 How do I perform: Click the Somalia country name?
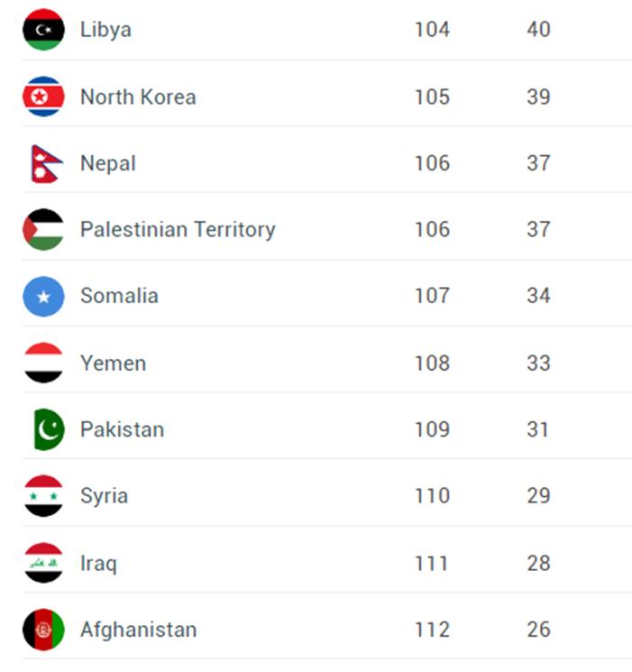(119, 296)
